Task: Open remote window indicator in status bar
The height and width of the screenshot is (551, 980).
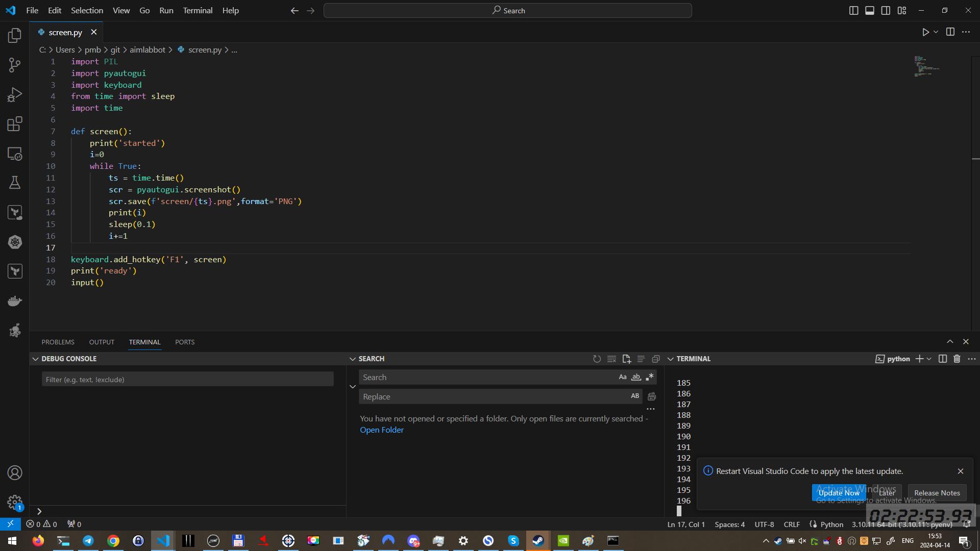Action: click(10, 524)
